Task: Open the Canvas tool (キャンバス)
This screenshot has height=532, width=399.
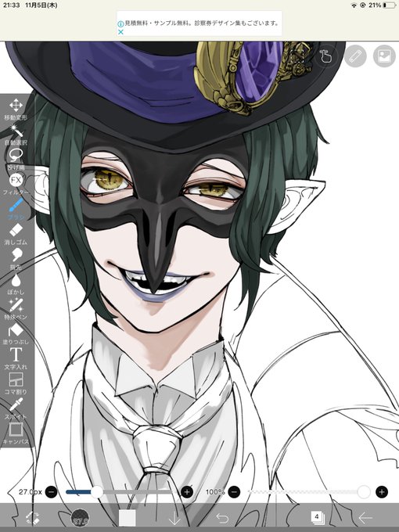Action: tap(16, 433)
